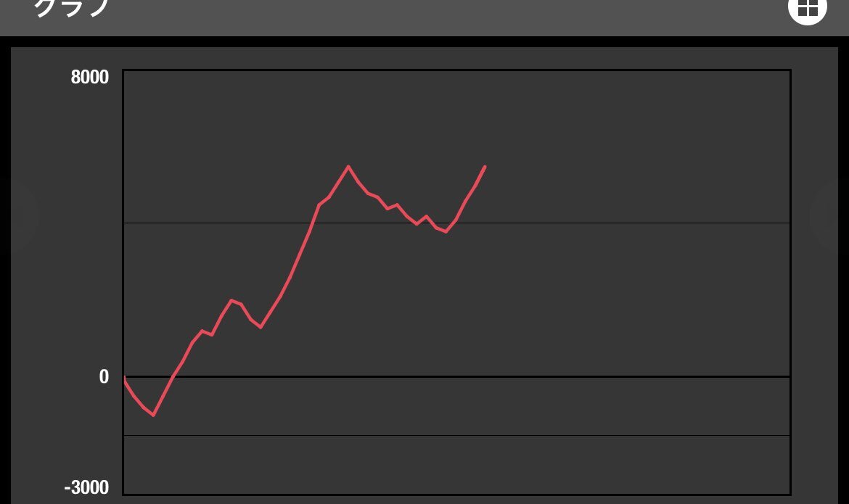Click the 0 y-axis label
The width and height of the screenshot is (849, 504).
[104, 377]
